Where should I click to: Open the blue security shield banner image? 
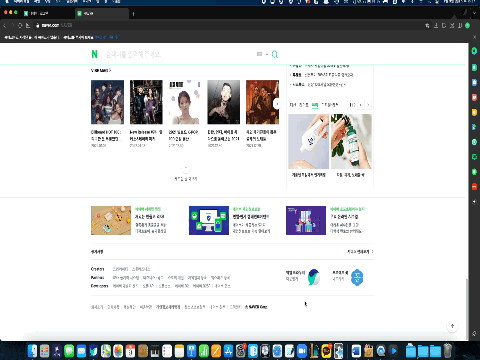(x=209, y=220)
